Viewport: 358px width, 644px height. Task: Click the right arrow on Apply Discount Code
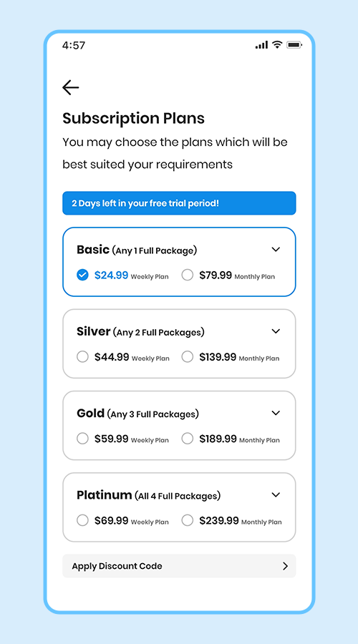point(285,566)
